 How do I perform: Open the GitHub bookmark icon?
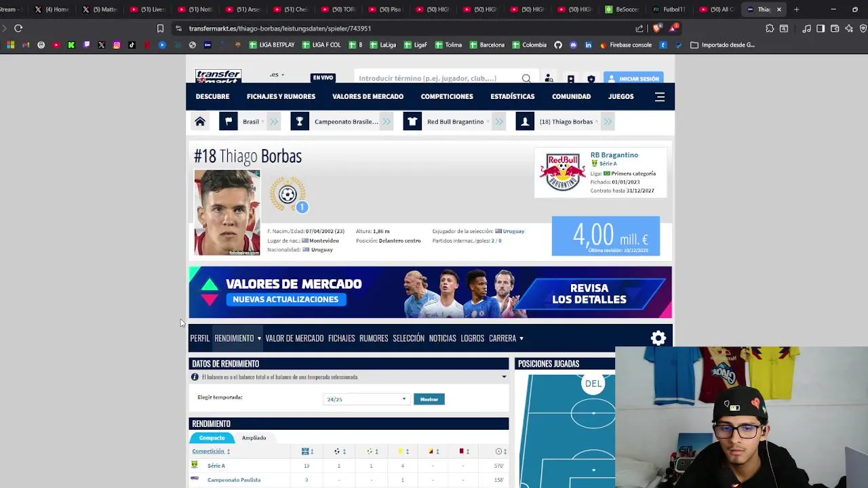(558, 45)
